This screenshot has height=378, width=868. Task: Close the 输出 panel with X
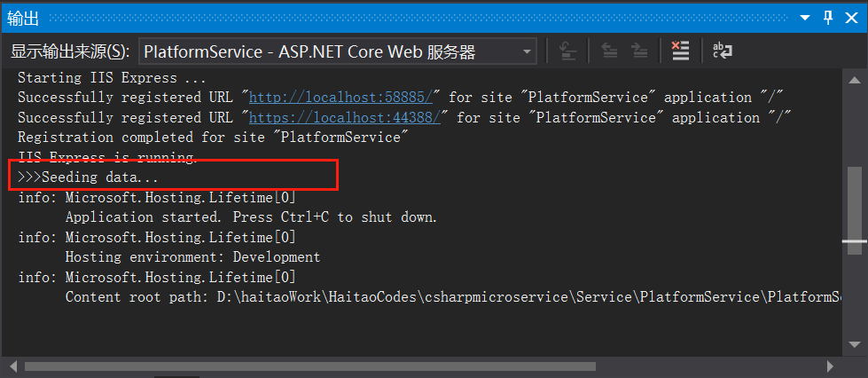click(852, 18)
